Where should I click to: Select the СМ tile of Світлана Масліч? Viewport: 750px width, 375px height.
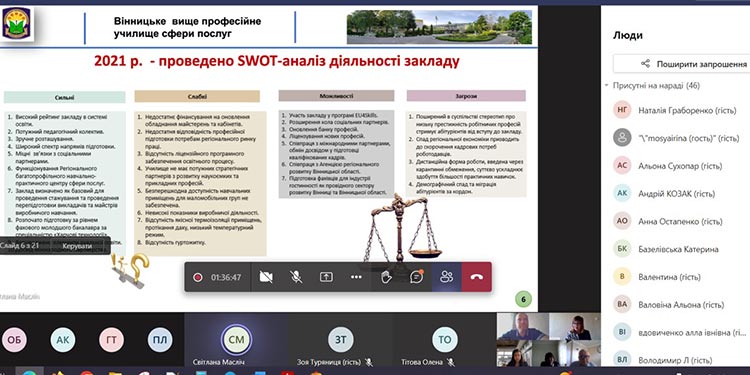click(x=236, y=340)
